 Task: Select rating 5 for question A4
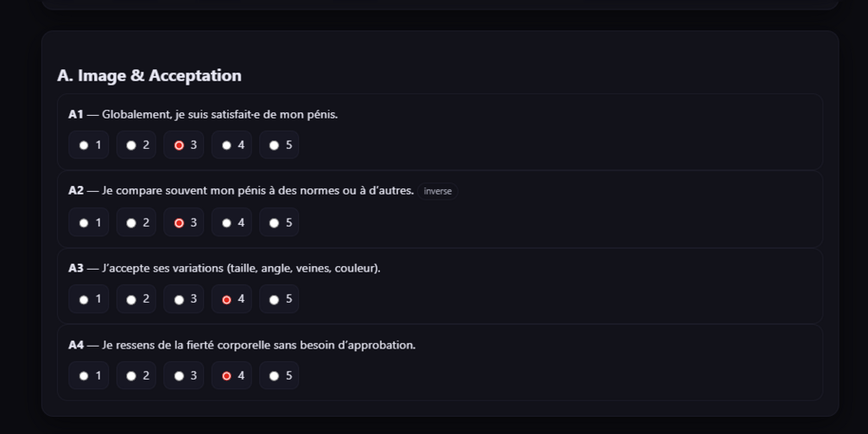(x=279, y=376)
